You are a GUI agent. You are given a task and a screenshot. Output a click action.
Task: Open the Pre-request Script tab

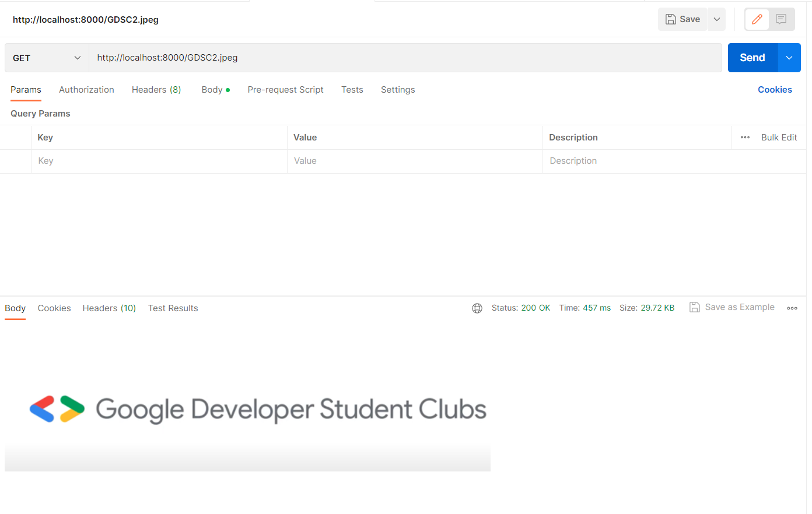coord(285,89)
